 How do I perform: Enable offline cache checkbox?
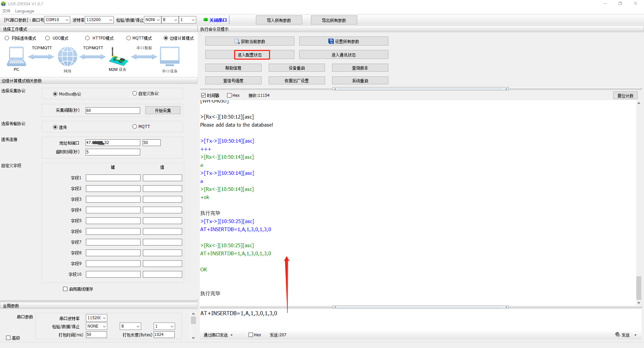click(65, 289)
